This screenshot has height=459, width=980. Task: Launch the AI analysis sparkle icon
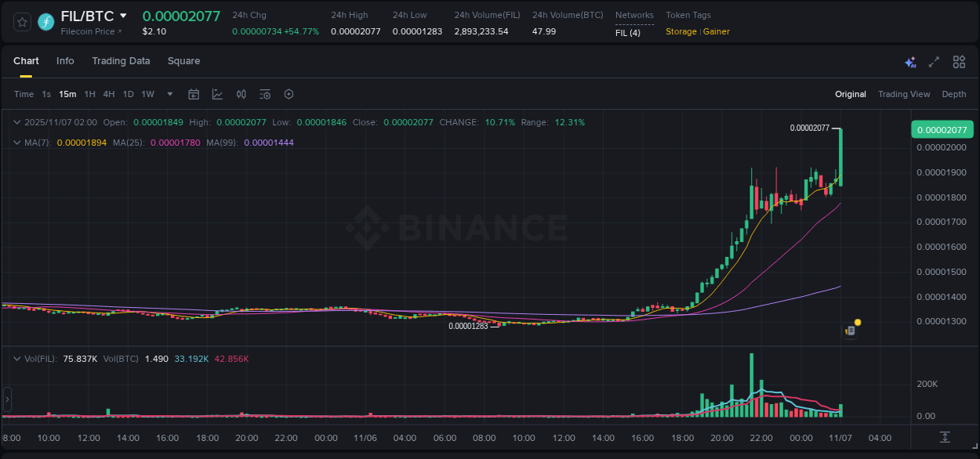click(x=909, y=61)
